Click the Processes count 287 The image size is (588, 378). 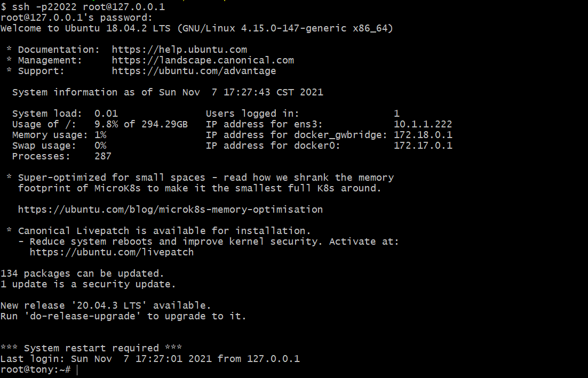(x=103, y=156)
